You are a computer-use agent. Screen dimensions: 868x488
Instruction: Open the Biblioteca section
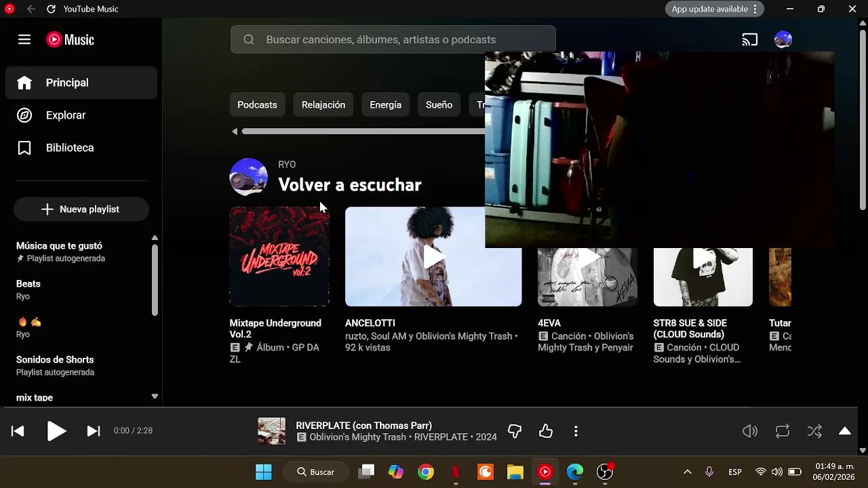81,148
